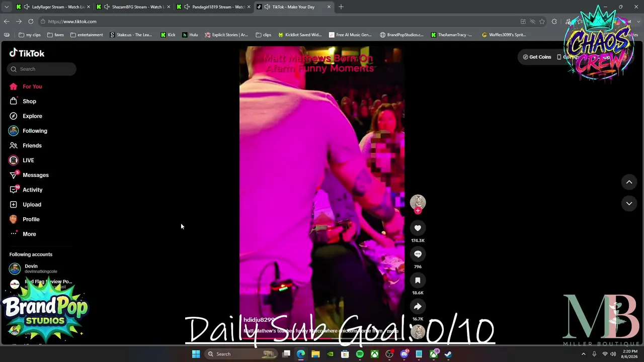Screen dimensions: 644x362
Task: Go back in the browser
Action: (7, 22)
